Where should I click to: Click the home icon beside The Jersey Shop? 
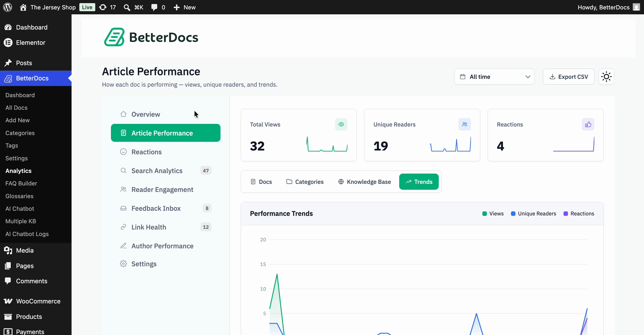(x=23, y=7)
